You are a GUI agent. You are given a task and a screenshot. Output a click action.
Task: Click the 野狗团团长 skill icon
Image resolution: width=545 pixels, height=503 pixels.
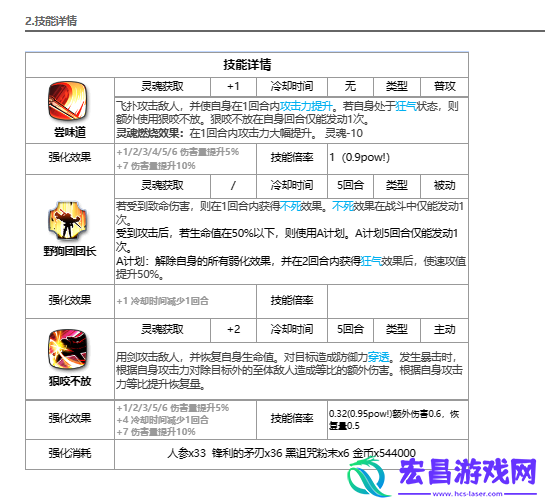(x=67, y=220)
